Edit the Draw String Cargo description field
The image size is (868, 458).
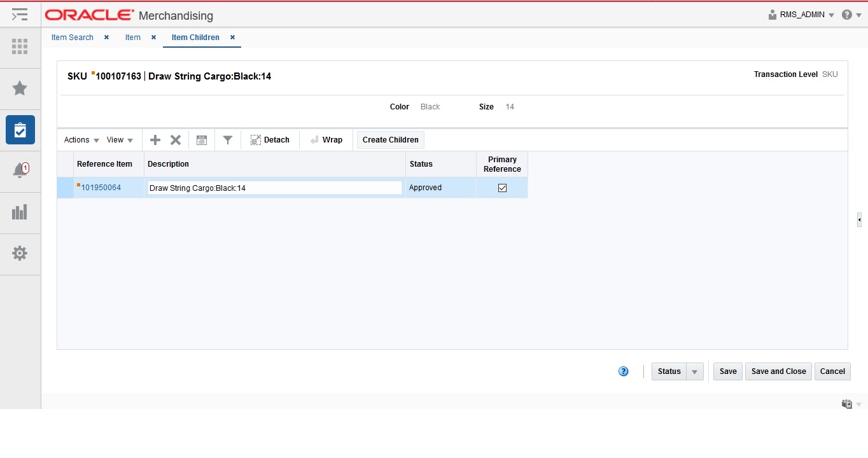pyautogui.click(x=274, y=188)
